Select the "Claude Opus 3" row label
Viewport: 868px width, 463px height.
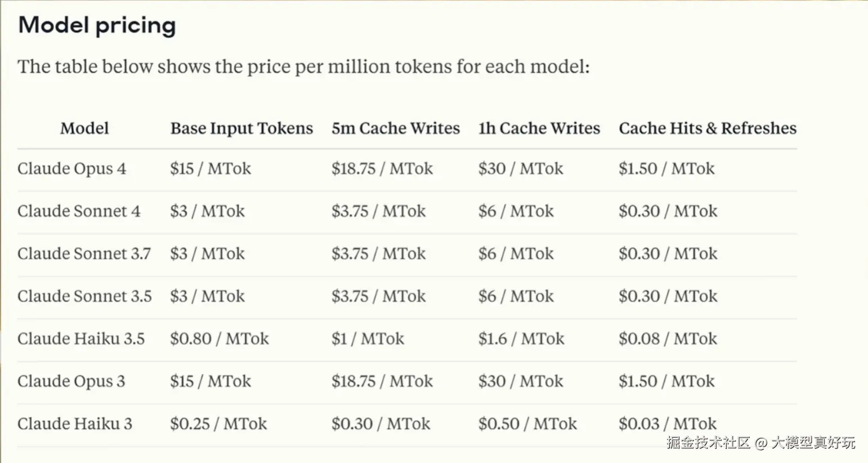71,381
